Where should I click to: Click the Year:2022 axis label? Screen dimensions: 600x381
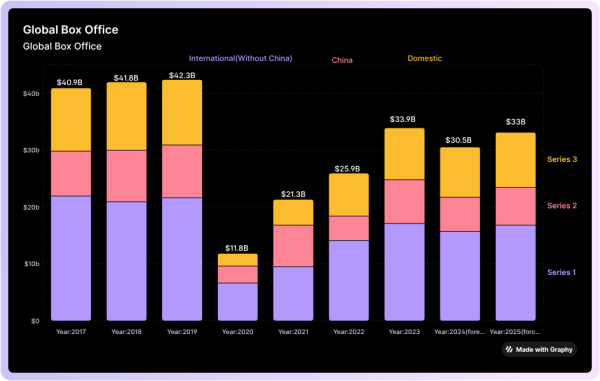point(349,332)
